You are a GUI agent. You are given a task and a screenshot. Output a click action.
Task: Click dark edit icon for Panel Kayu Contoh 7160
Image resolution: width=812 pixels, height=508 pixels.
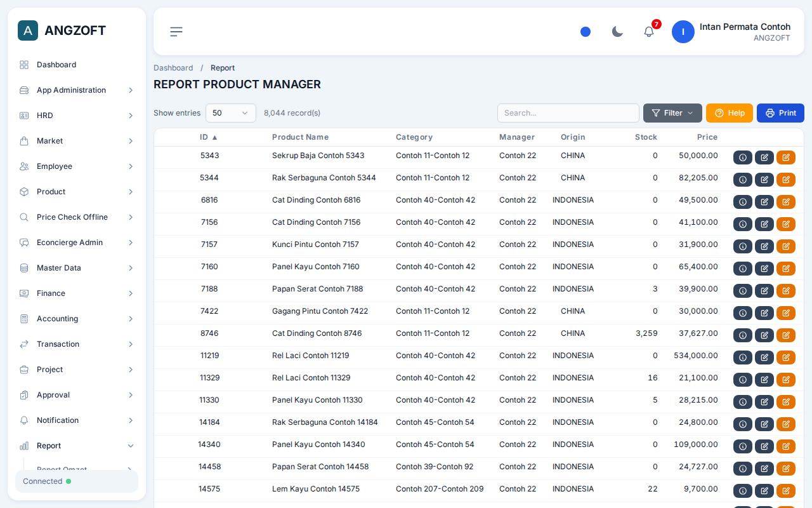(764, 269)
